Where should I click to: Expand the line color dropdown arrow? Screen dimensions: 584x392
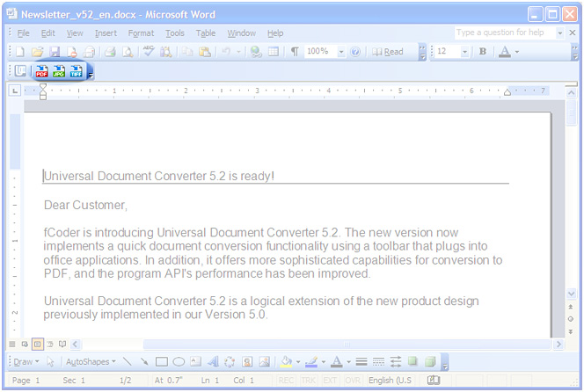pos(324,361)
